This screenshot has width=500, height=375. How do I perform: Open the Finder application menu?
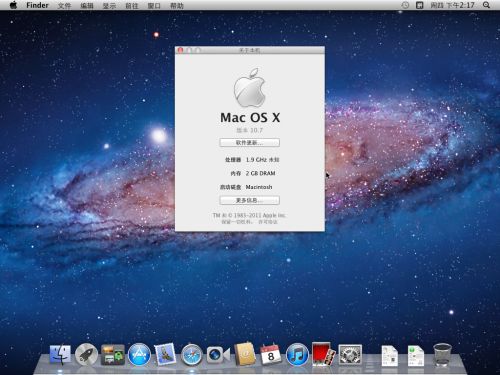tap(37, 5)
